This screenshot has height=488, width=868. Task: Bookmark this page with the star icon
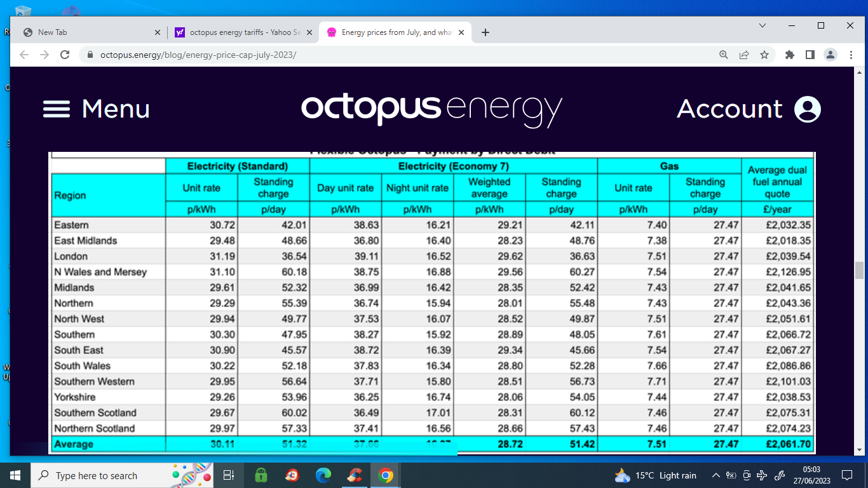click(764, 55)
